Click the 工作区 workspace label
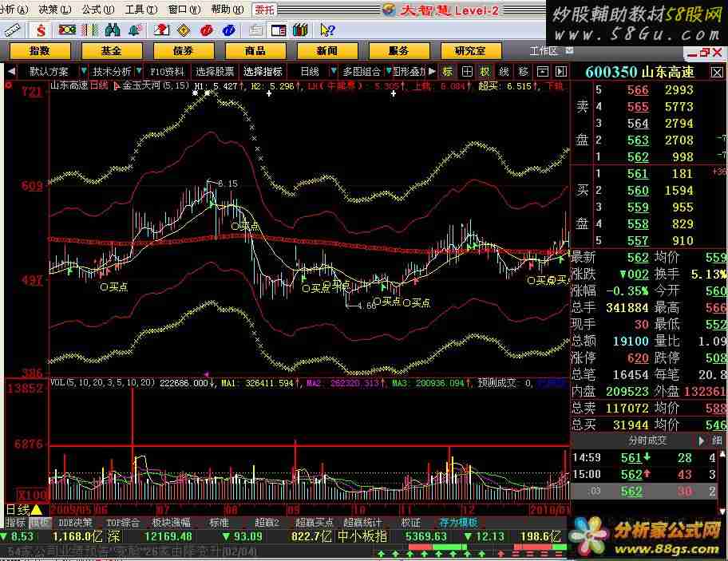The image size is (728, 561). click(x=544, y=50)
